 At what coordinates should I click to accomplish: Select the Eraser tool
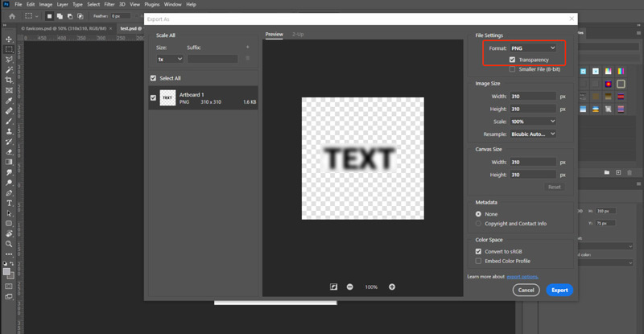tap(9, 152)
